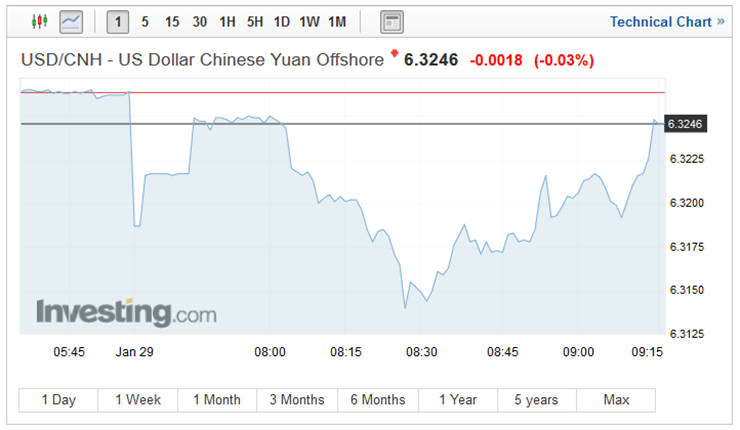Image resolution: width=740 pixels, height=430 pixels.
Task: Switch to candlestick chart type icon
Action: 40,21
